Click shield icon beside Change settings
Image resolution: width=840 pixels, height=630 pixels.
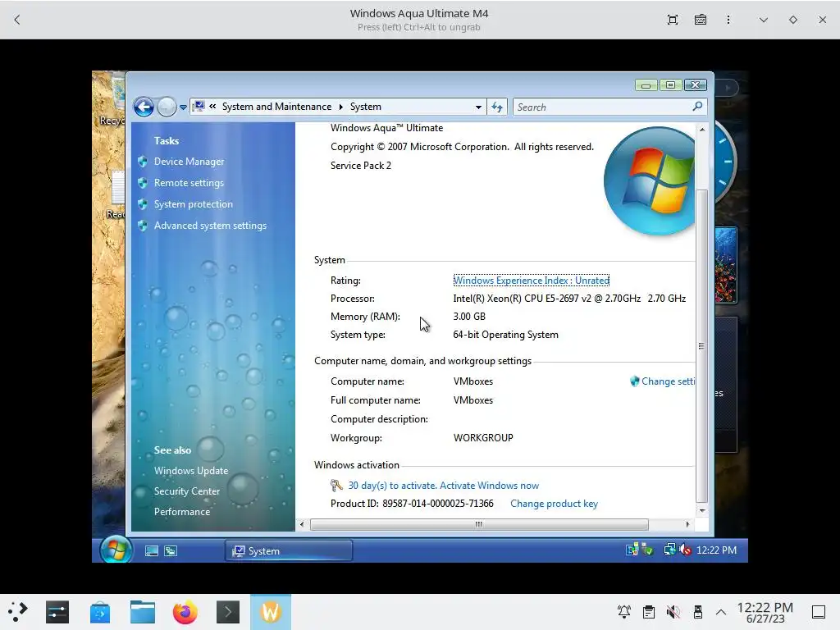(635, 381)
